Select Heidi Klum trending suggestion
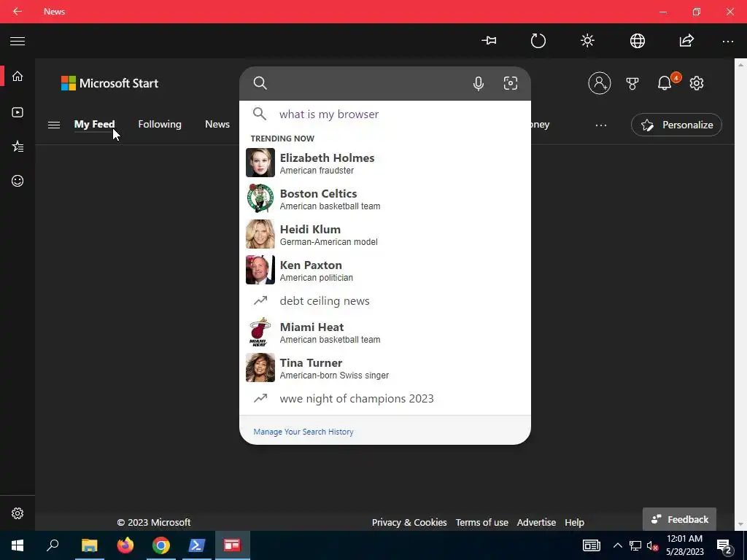 coord(385,234)
